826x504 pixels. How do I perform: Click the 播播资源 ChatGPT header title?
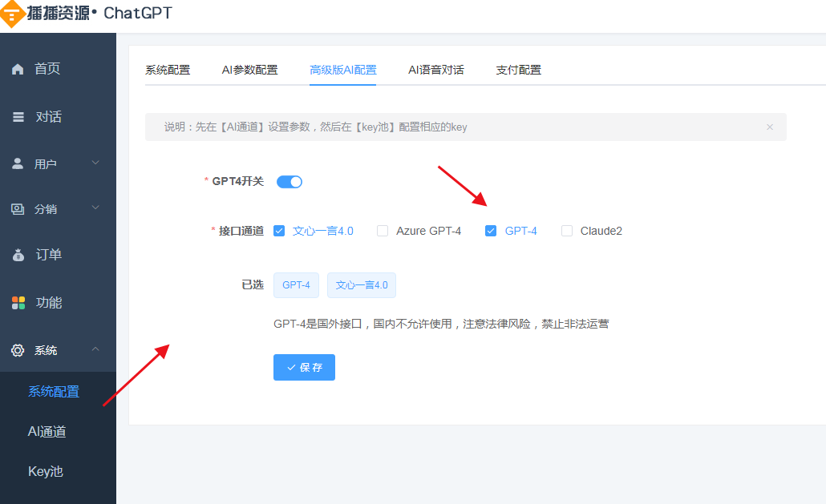click(x=99, y=13)
